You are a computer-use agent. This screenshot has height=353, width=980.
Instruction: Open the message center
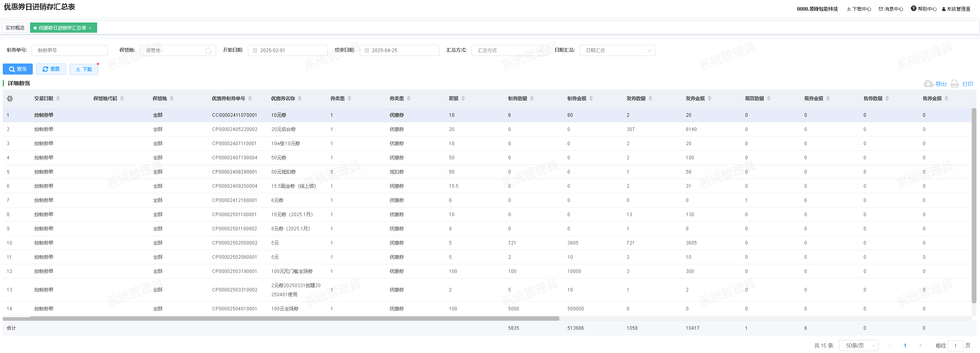click(891, 9)
